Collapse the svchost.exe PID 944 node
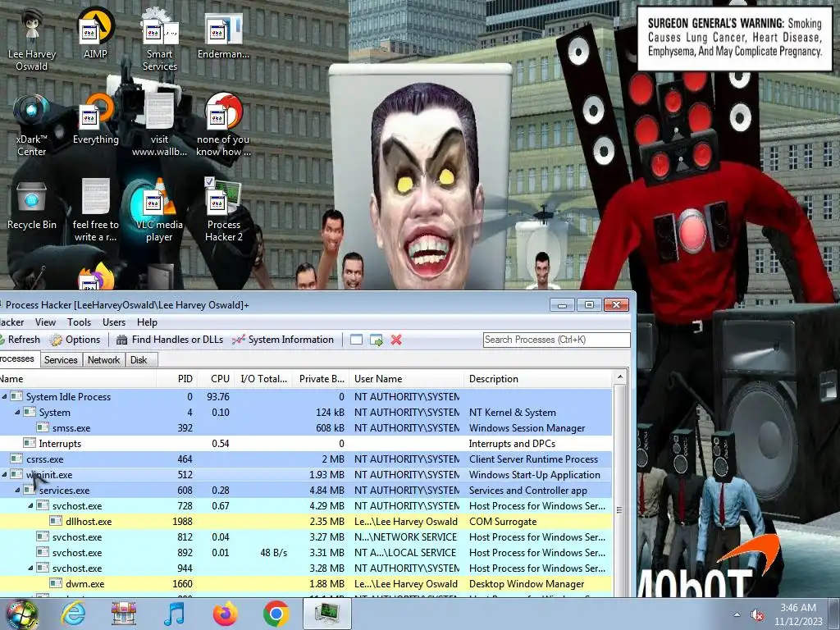This screenshot has width=840, height=630. 30,568
